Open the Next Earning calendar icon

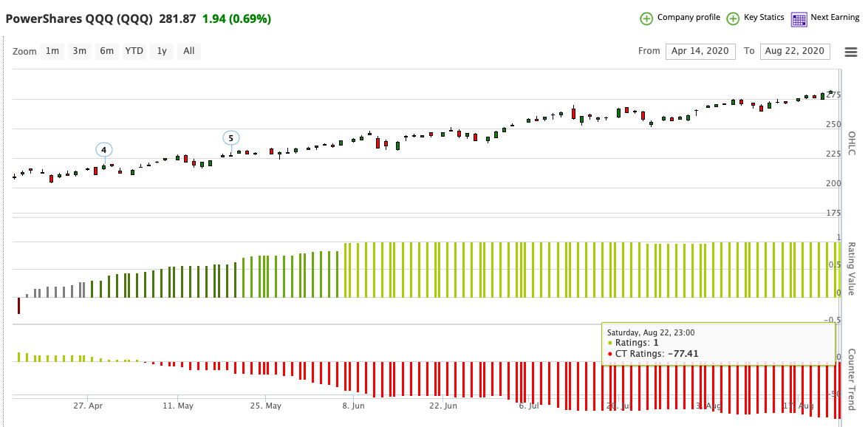pyautogui.click(x=799, y=18)
